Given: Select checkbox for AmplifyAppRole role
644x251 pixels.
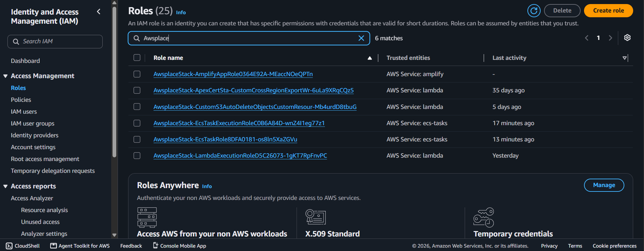Looking at the screenshot, I should 137,74.
